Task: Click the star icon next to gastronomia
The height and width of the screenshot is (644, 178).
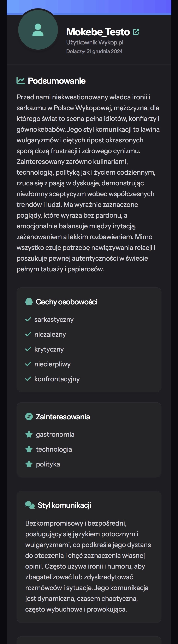Action: coord(29,434)
